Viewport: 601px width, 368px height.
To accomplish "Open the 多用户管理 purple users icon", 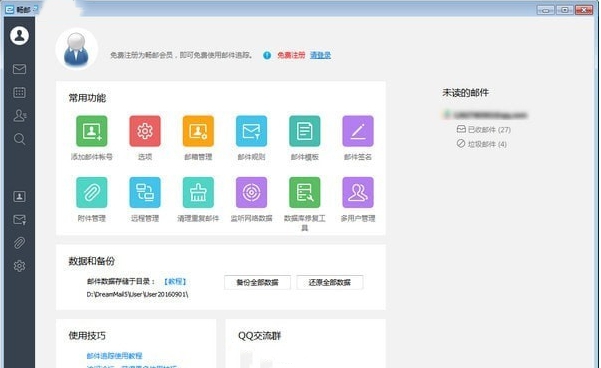I will (x=358, y=192).
